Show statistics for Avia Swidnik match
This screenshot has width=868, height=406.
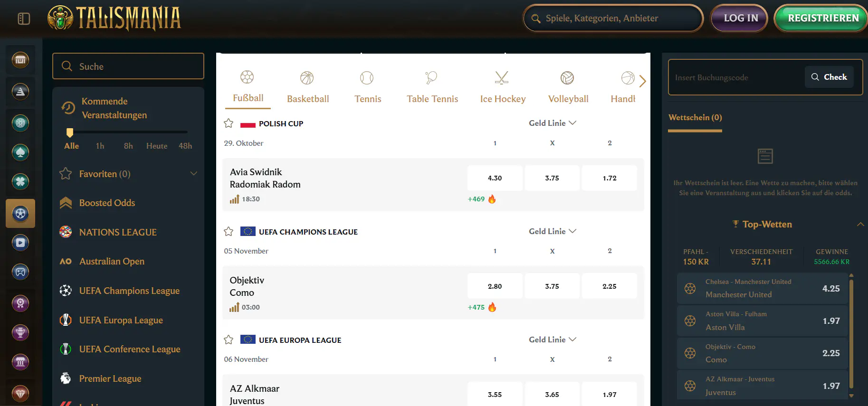coord(234,199)
